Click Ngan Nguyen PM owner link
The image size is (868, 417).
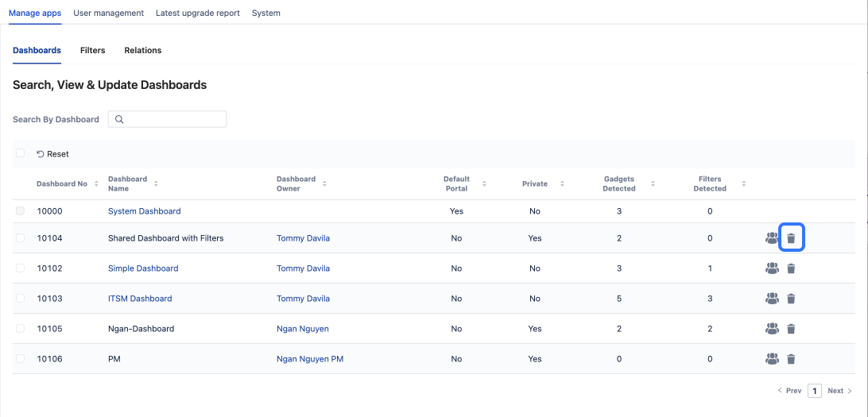309,359
